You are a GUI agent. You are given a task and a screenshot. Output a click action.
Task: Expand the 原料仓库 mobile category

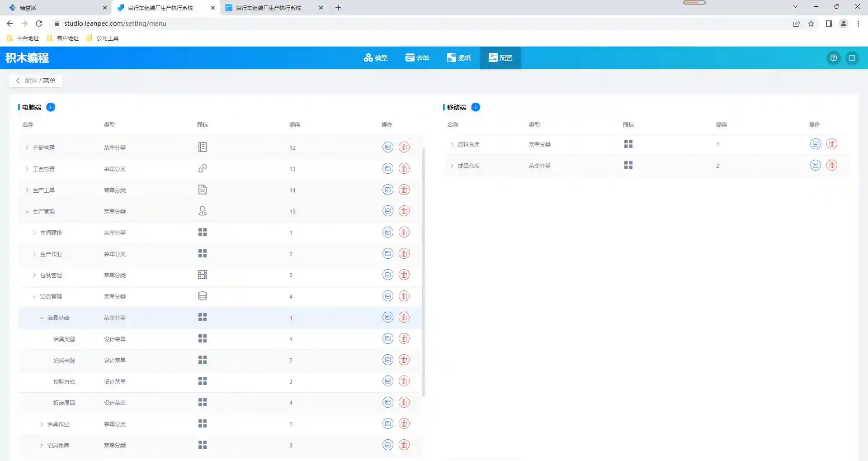[452, 145]
